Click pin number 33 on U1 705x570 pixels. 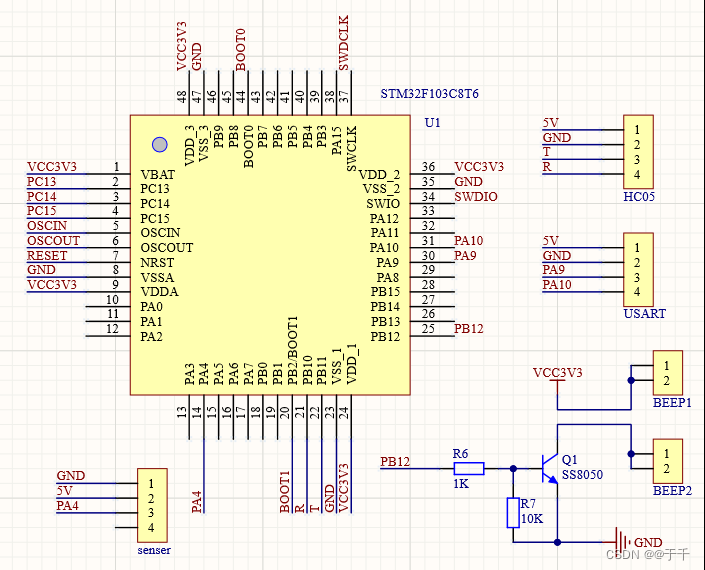coord(428,211)
